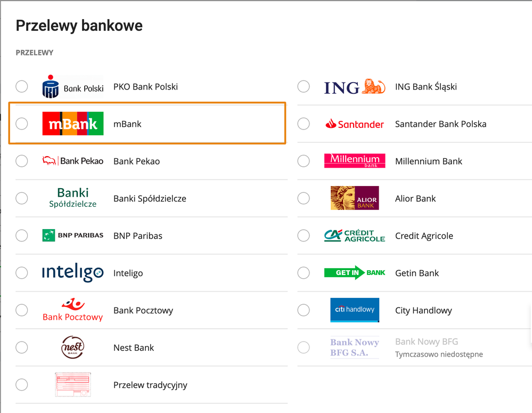532x413 pixels.
Task: Click the colorful mBank logo
Action: [x=73, y=124]
